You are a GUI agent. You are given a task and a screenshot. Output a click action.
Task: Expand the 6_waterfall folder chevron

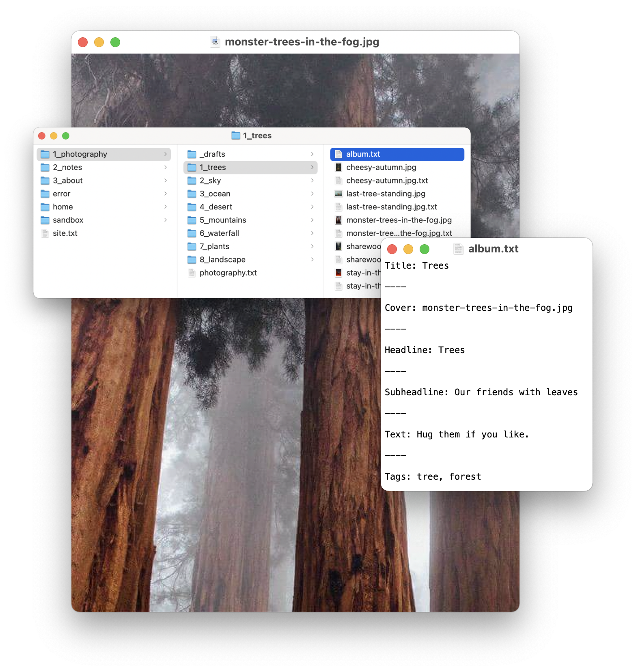312,233
